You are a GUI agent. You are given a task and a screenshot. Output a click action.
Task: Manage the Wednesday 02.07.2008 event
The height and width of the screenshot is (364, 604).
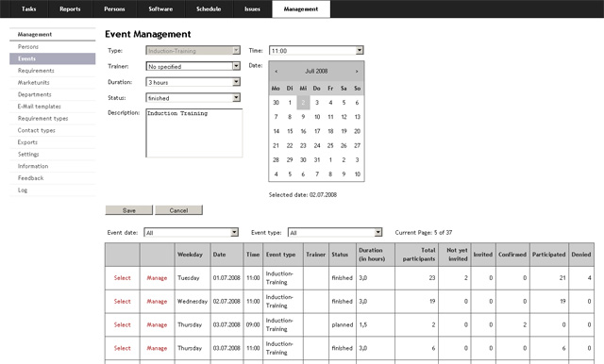coord(157,301)
